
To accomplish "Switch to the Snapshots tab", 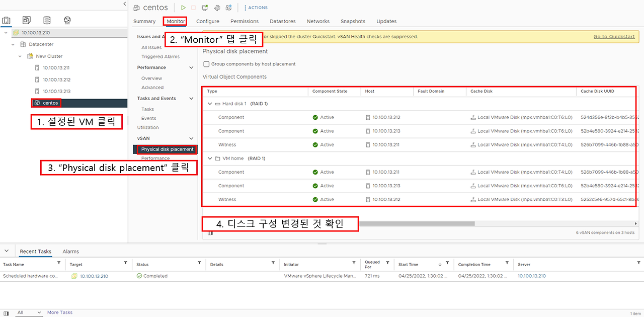I will [x=353, y=21].
